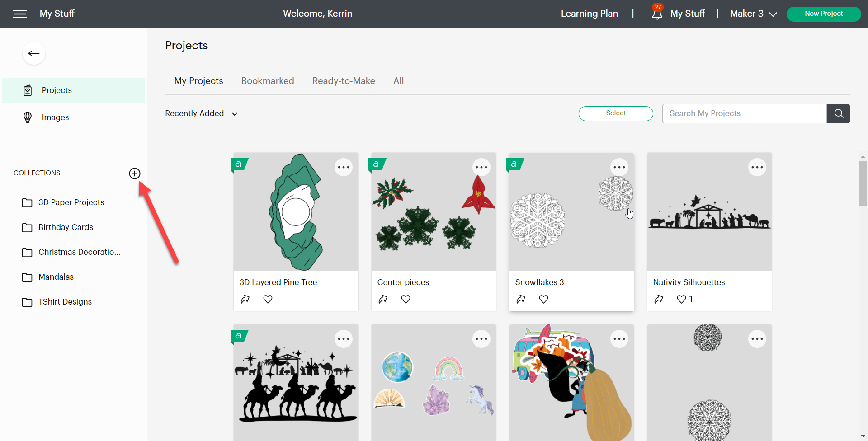Open the Birthday Cards collection
Image resolution: width=868 pixels, height=441 pixels.
[x=57, y=227]
